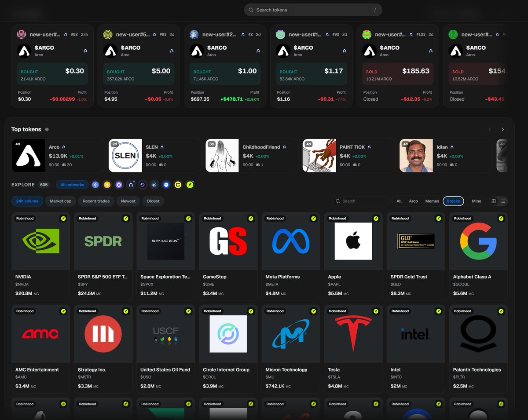Select the blue circle-with-bar network icon
Viewport: 528px width, 420px height.
(x=166, y=185)
